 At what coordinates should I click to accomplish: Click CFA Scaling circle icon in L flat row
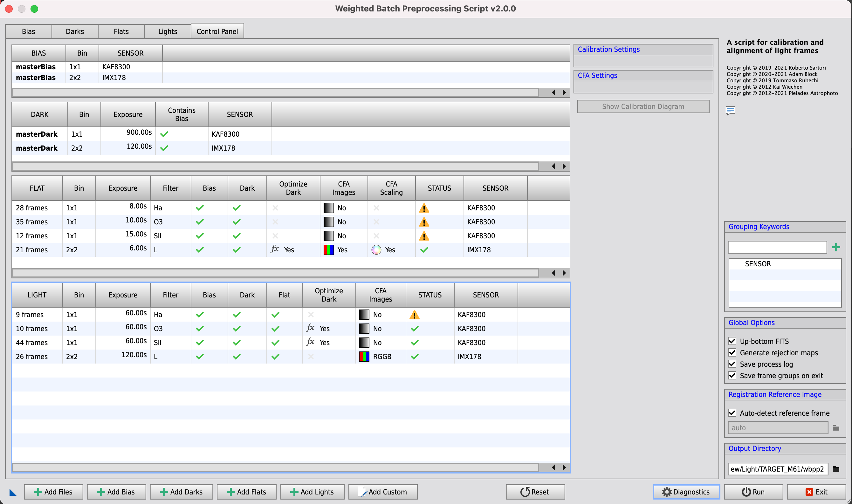[x=376, y=250]
